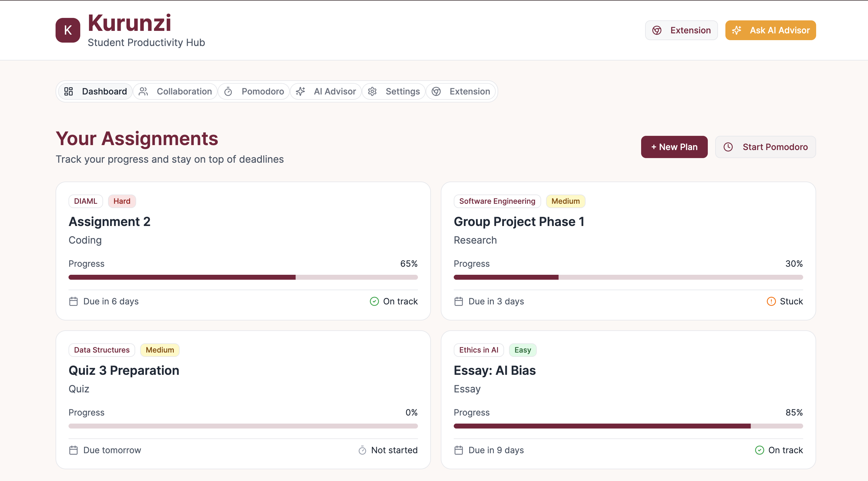Viewport: 868px width, 481px height.
Task: Click the Start Pomodoro button
Action: [765, 147]
